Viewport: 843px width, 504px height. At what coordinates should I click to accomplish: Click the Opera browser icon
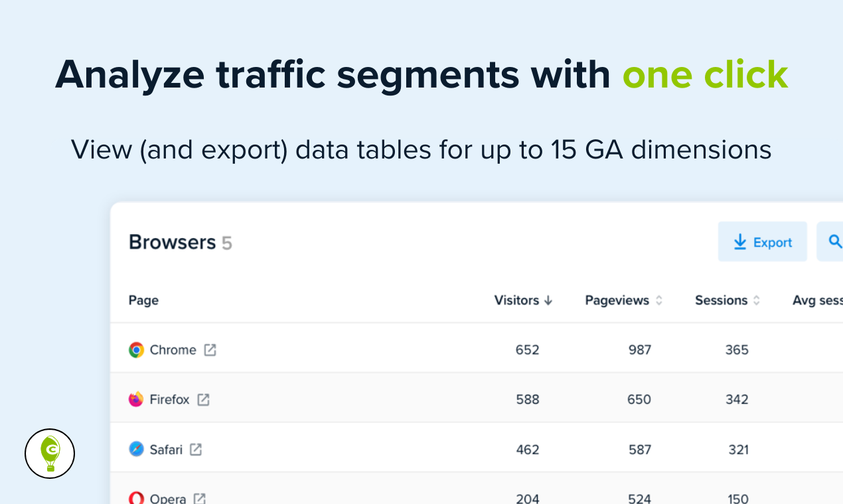coord(135,498)
